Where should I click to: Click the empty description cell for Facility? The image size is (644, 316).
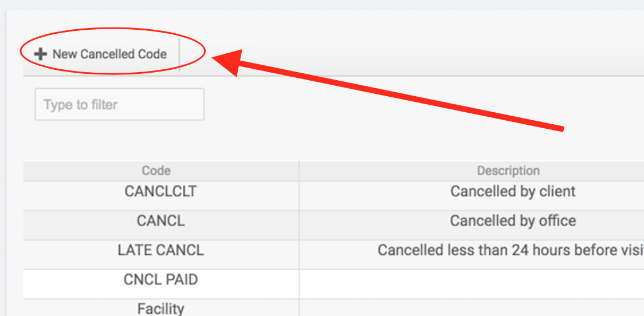click(x=471, y=309)
